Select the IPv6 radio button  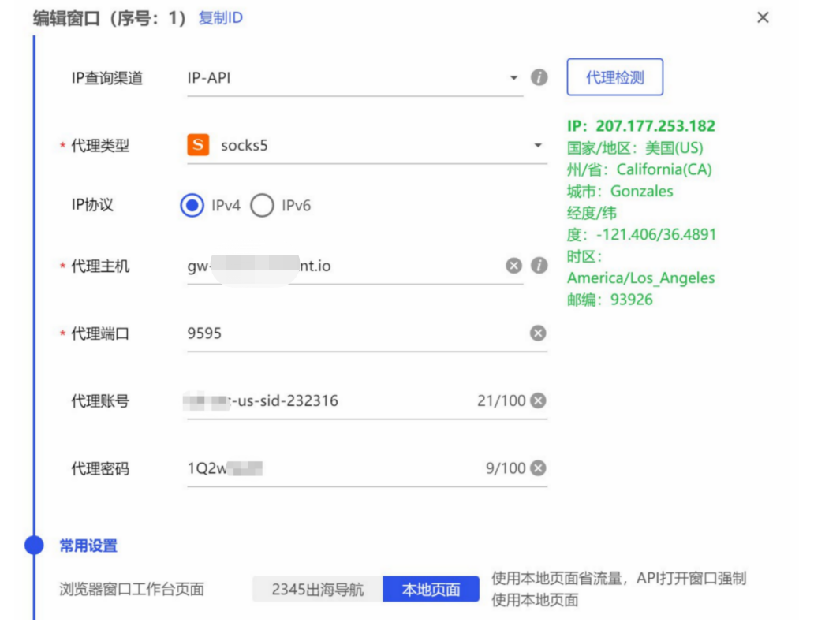point(262,206)
